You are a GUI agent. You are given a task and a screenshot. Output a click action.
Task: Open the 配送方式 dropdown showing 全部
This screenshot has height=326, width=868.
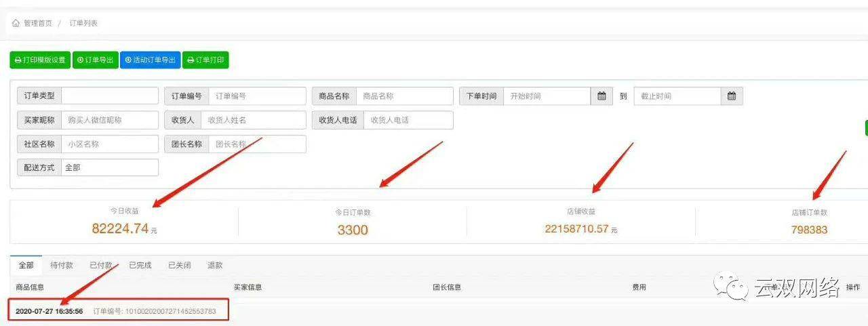[110, 167]
